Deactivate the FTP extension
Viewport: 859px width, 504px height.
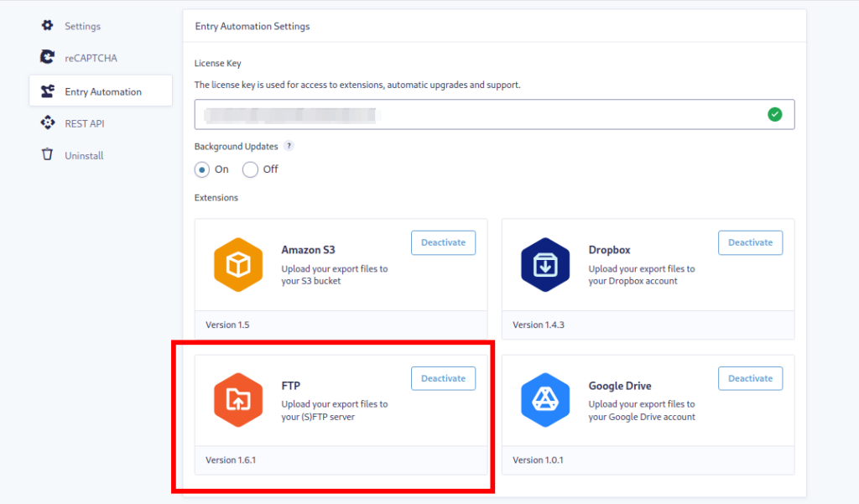pyautogui.click(x=443, y=378)
